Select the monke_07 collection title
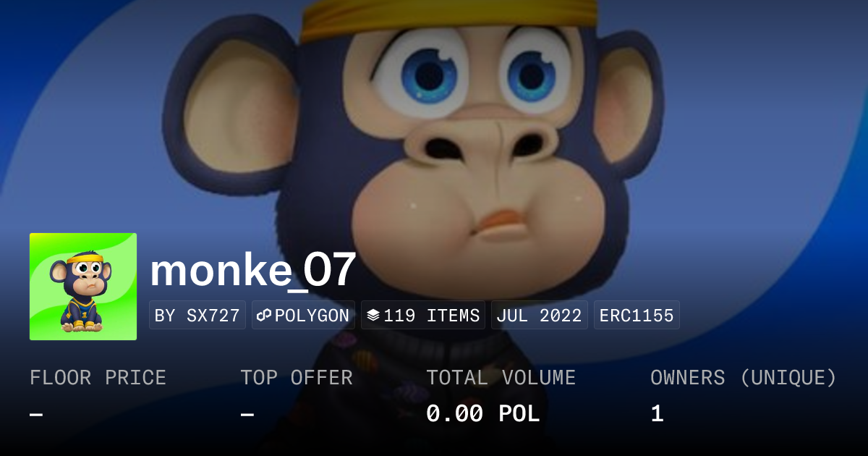868x456 pixels. pos(252,270)
